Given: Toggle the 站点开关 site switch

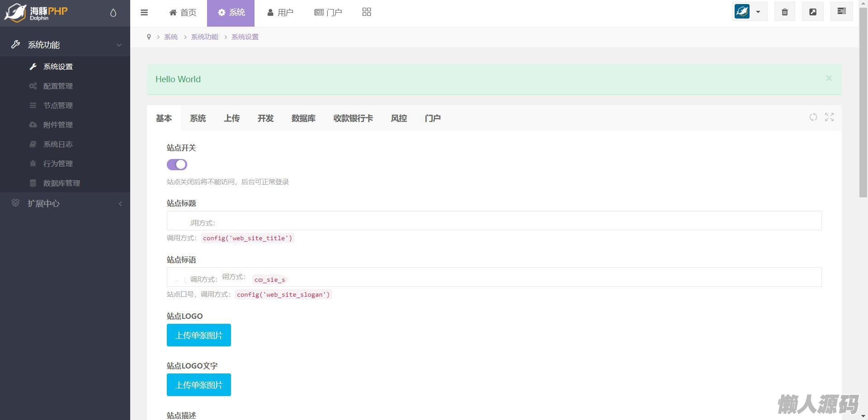Looking at the screenshot, I should [177, 165].
